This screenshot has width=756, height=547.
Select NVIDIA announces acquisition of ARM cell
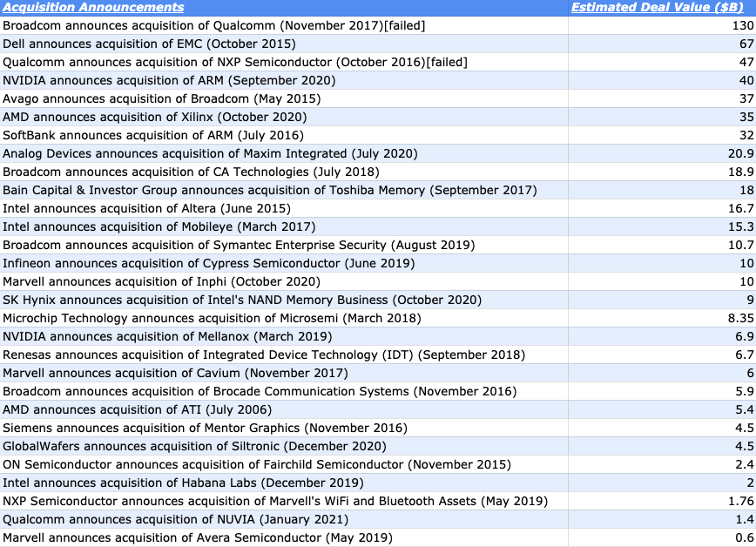pos(284,80)
